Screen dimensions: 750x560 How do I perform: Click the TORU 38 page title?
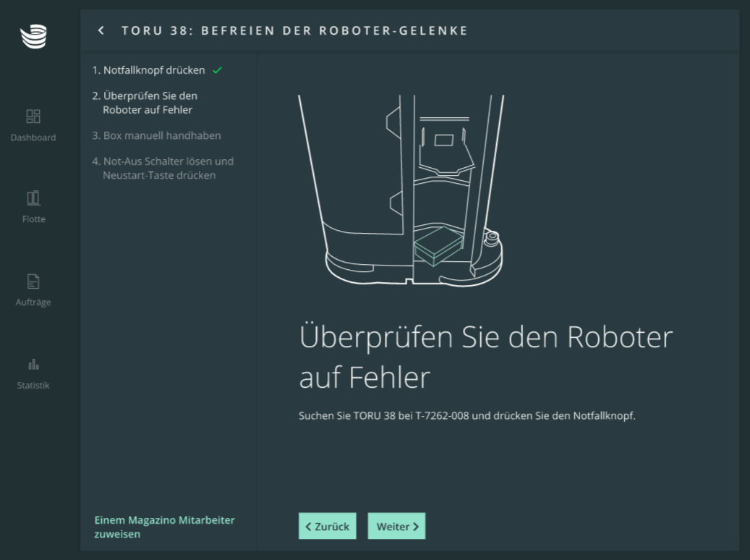(294, 30)
